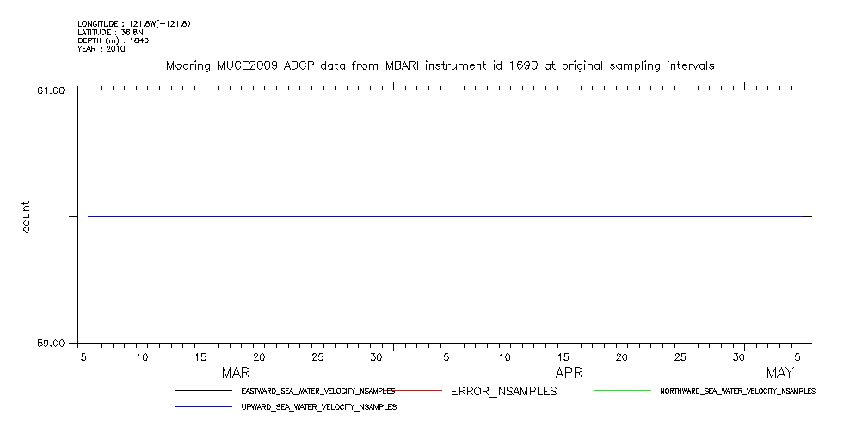
Task: Click the gray NORTHWARD legend line swatch
Action: coord(622,391)
